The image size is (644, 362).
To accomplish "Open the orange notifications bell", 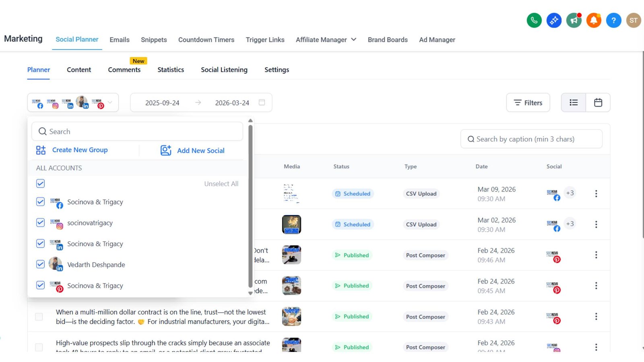I will pyautogui.click(x=594, y=20).
